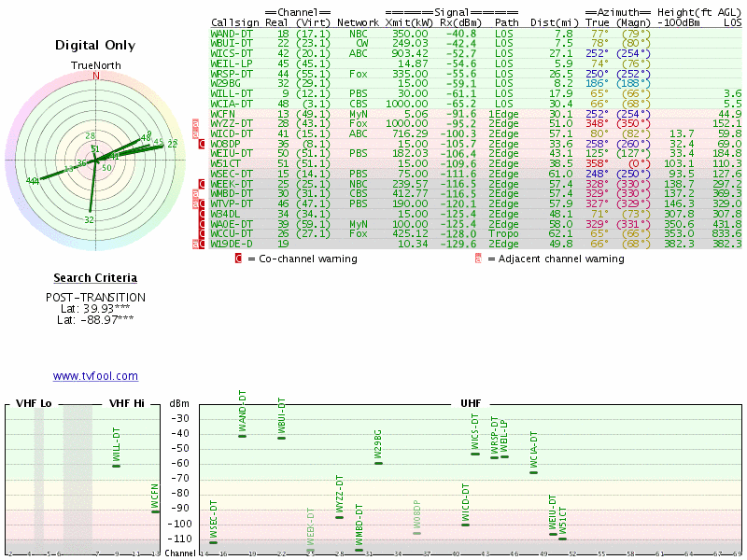The height and width of the screenshot is (560, 747).
Task: Select the WEIU-DT callsign in the table
Action: pyautogui.click(x=232, y=153)
